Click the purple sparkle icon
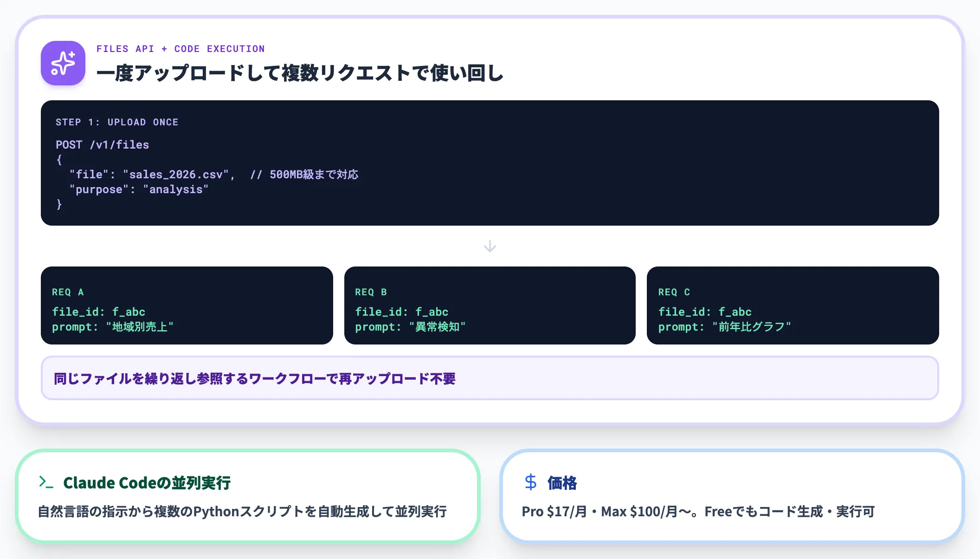 pos(63,63)
